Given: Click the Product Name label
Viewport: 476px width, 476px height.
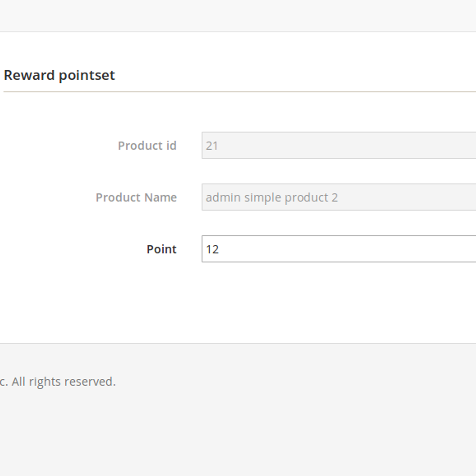Looking at the screenshot, I should click(x=136, y=198).
